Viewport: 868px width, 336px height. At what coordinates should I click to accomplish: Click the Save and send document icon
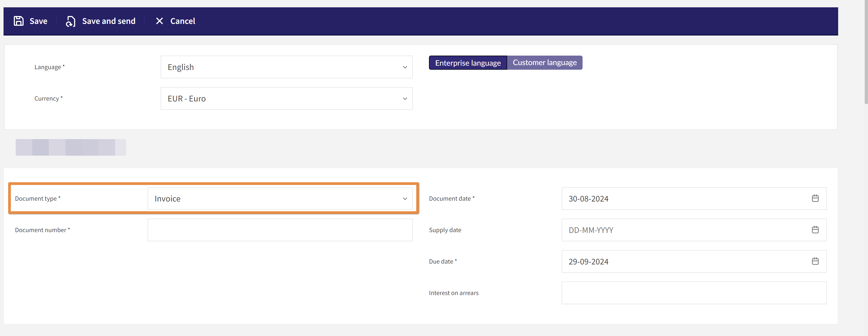click(x=71, y=21)
